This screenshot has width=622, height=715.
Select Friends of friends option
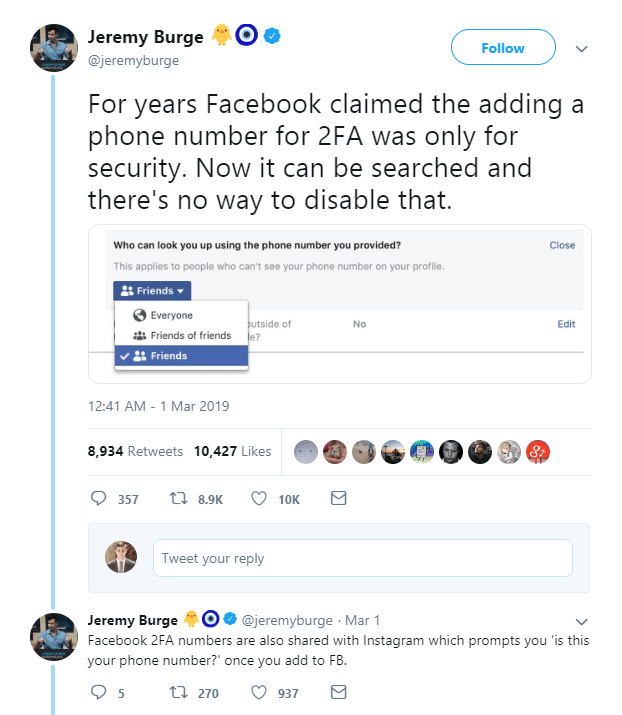click(181, 336)
